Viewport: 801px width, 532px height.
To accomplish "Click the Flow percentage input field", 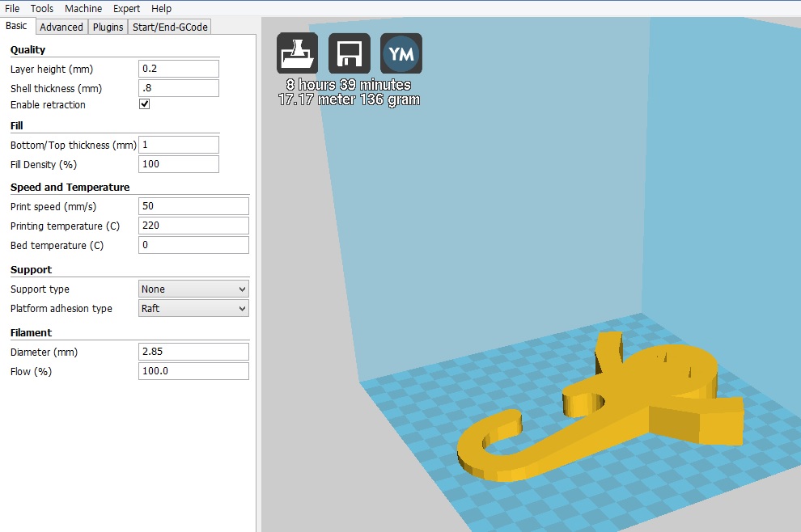I will pos(193,370).
